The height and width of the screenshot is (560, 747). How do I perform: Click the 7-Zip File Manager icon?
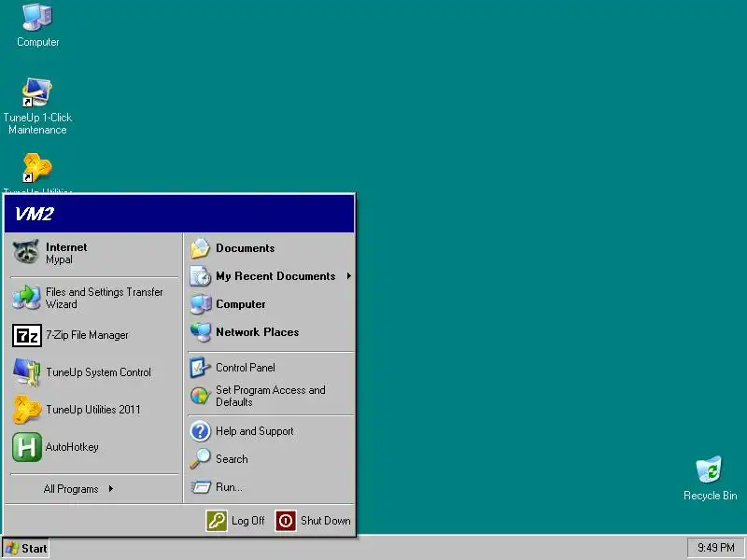click(x=27, y=335)
